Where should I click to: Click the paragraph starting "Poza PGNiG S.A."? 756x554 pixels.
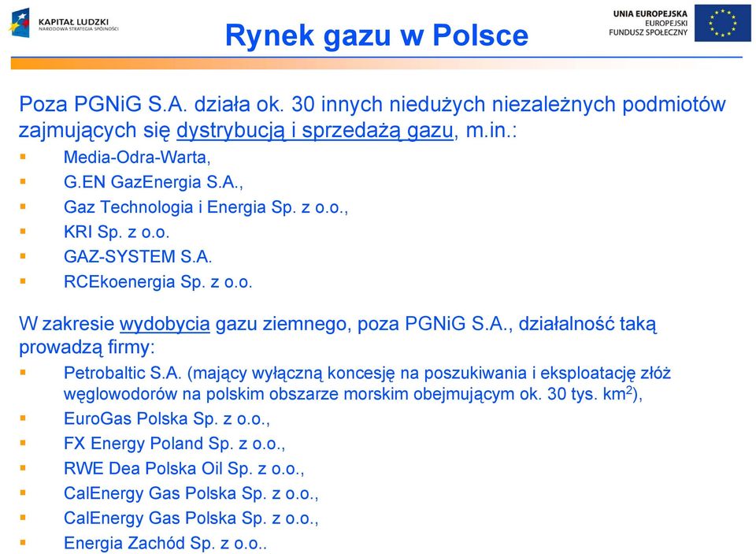pyautogui.click(x=372, y=117)
